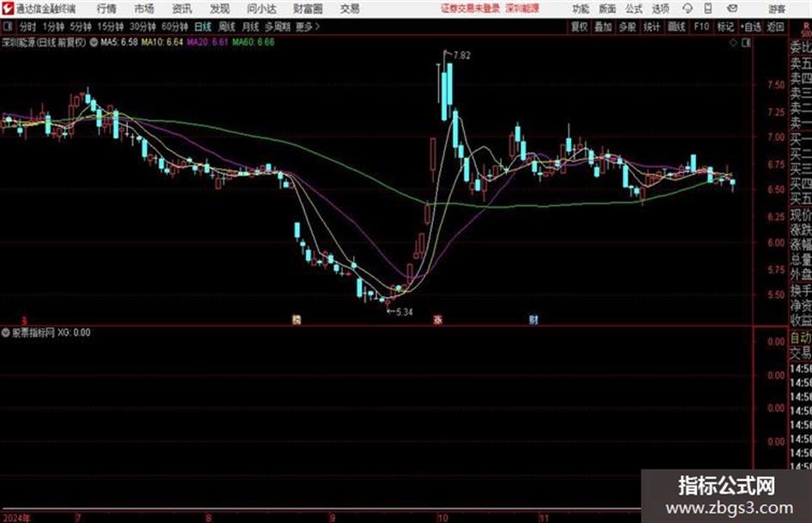Click the diamond icon at chart top right
Screen dimensions: 812x523
[733, 43]
